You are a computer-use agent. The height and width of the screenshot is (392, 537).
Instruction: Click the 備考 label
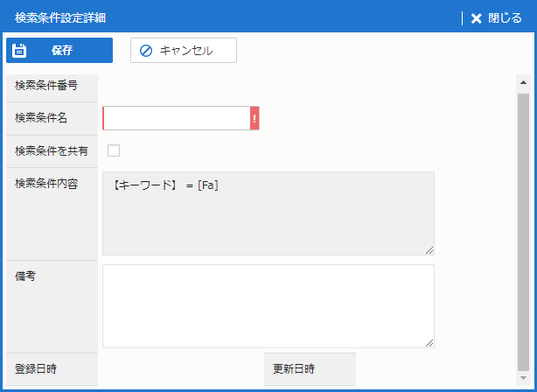pos(25,276)
